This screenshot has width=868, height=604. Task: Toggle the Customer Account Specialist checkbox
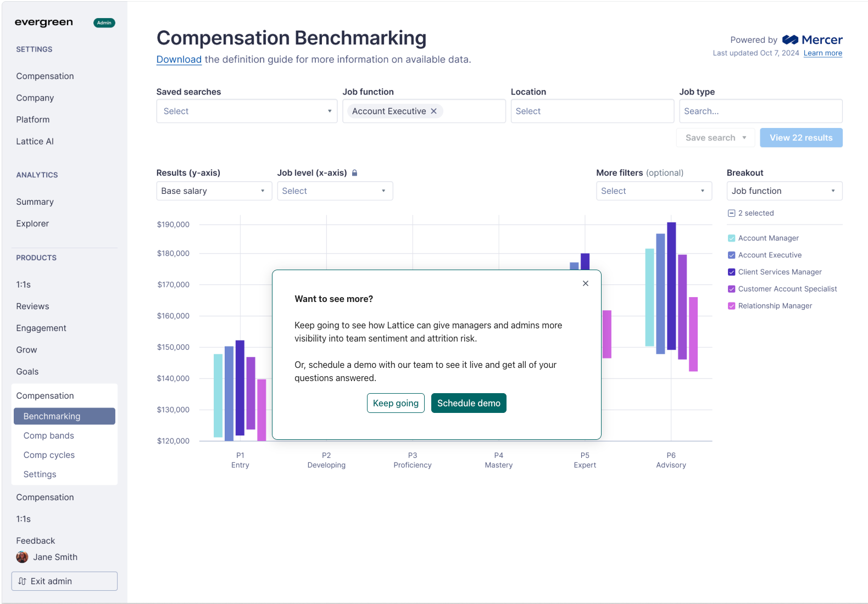(731, 289)
